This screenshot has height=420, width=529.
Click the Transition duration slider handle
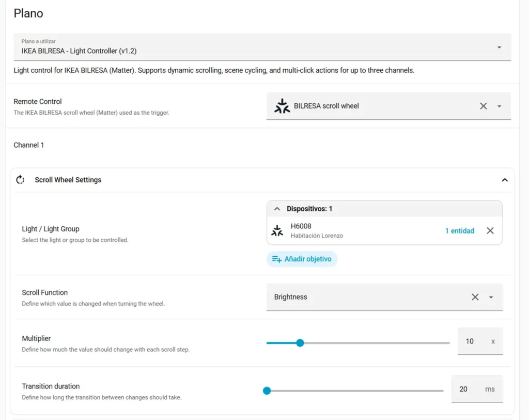267,391
